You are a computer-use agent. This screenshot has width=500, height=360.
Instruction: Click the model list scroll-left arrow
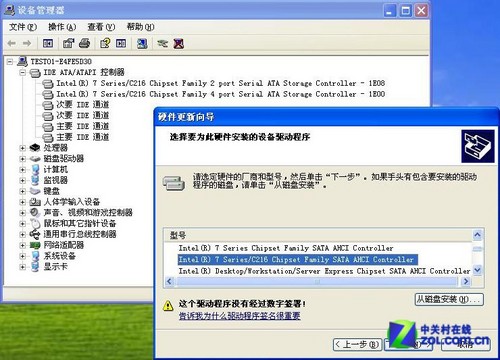click(x=170, y=282)
